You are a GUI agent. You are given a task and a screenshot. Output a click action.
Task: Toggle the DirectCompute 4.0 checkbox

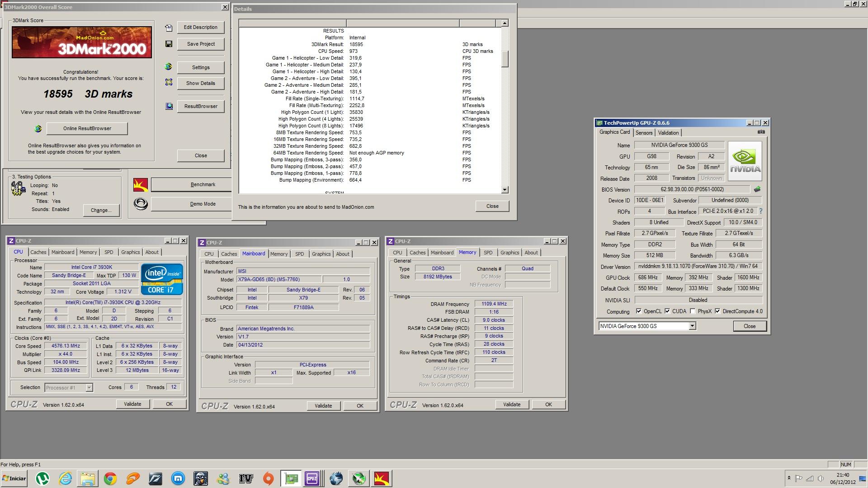click(x=717, y=311)
